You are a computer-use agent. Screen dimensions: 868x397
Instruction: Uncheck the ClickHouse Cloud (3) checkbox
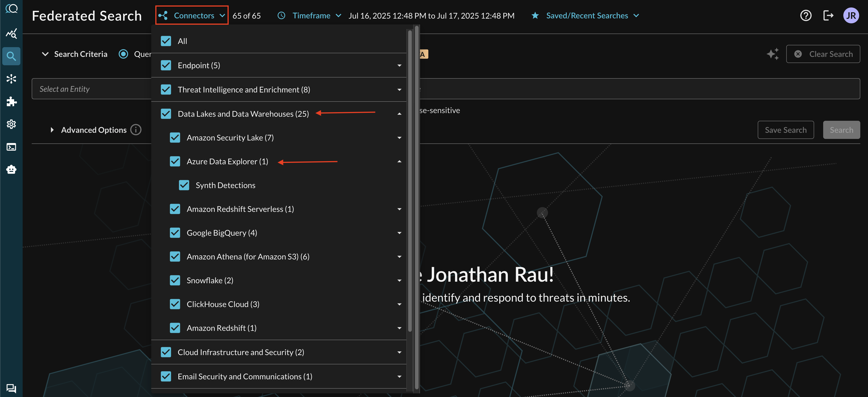pos(175,304)
